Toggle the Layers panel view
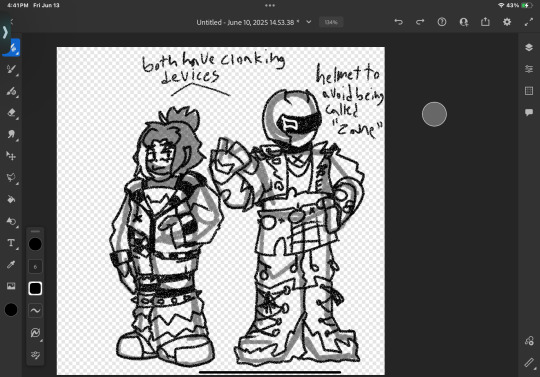The image size is (540, 377). pos(529,47)
